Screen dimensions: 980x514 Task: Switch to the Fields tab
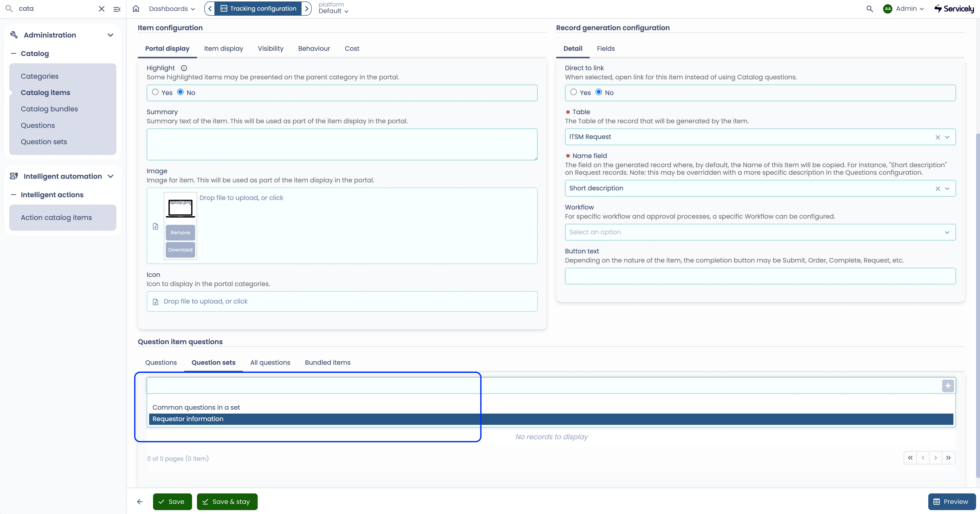pos(606,48)
